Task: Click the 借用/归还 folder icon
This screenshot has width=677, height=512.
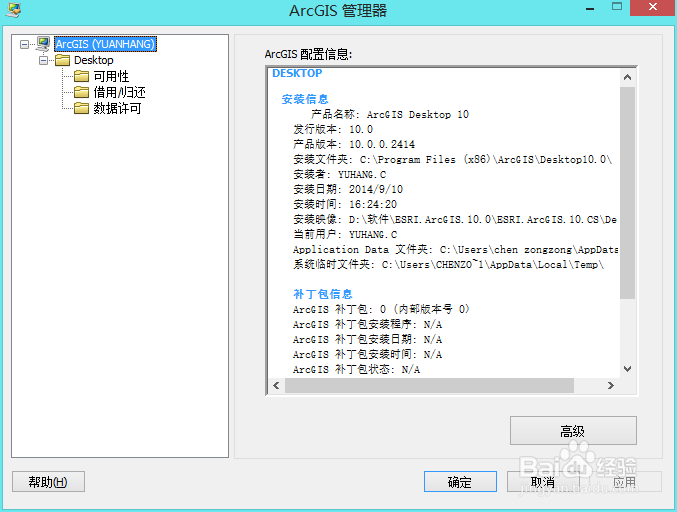Action: point(81,92)
